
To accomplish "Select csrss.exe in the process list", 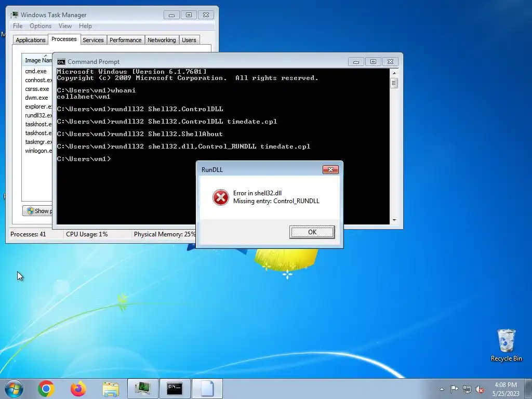I will click(x=37, y=89).
